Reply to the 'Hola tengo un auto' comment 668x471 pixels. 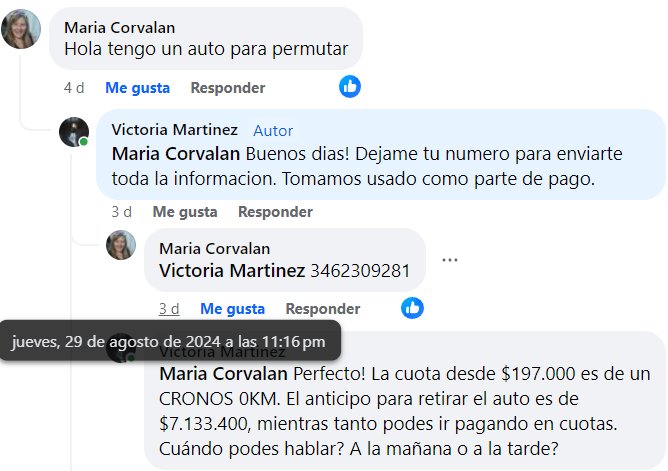pos(227,88)
